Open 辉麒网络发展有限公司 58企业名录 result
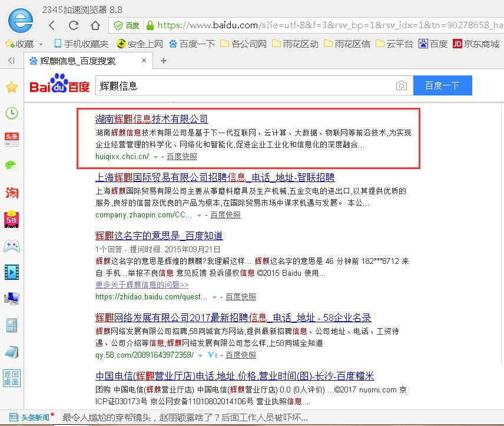Viewport: 504px width, 426px height. 233,318
